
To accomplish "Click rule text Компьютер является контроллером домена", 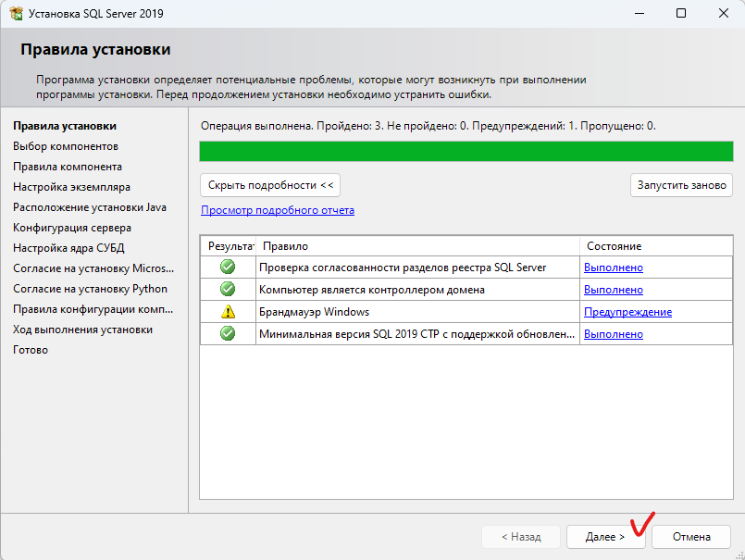I will pyautogui.click(x=371, y=290).
